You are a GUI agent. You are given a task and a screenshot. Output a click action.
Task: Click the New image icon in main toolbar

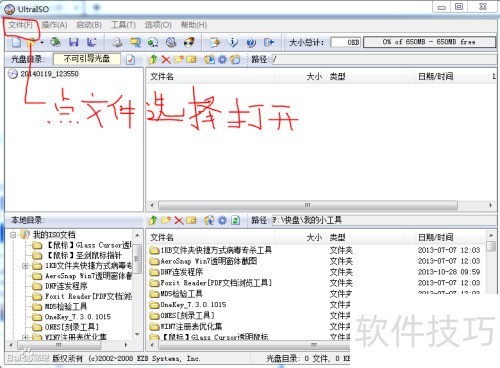16,42
